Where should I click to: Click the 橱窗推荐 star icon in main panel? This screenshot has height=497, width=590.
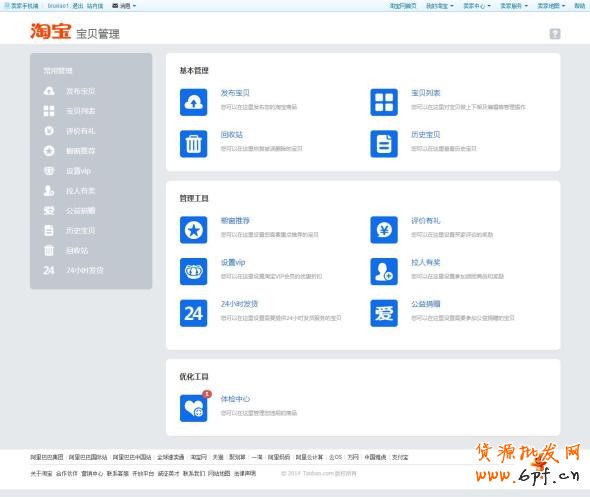[x=193, y=230]
